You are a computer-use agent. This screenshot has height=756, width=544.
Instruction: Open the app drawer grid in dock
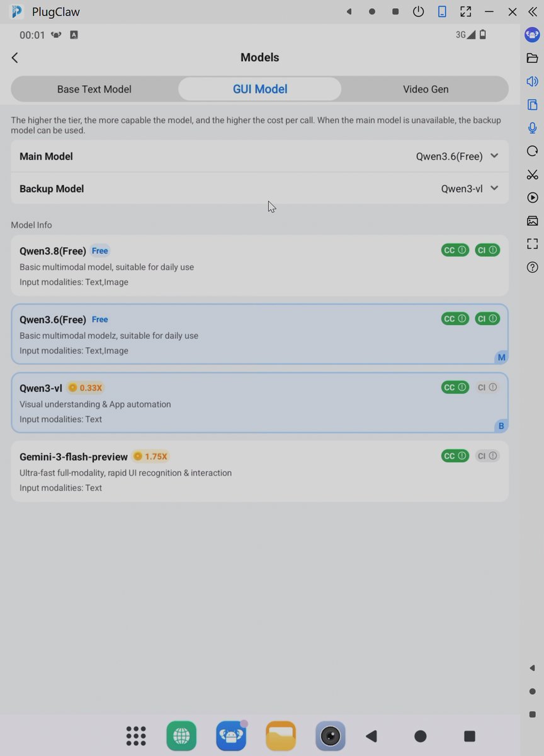(136, 736)
